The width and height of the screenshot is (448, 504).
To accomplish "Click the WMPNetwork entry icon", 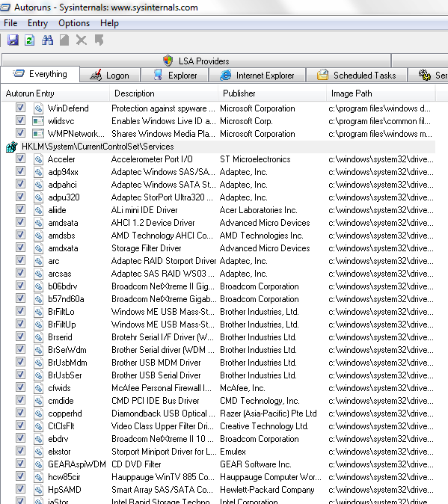I will tap(38, 134).
